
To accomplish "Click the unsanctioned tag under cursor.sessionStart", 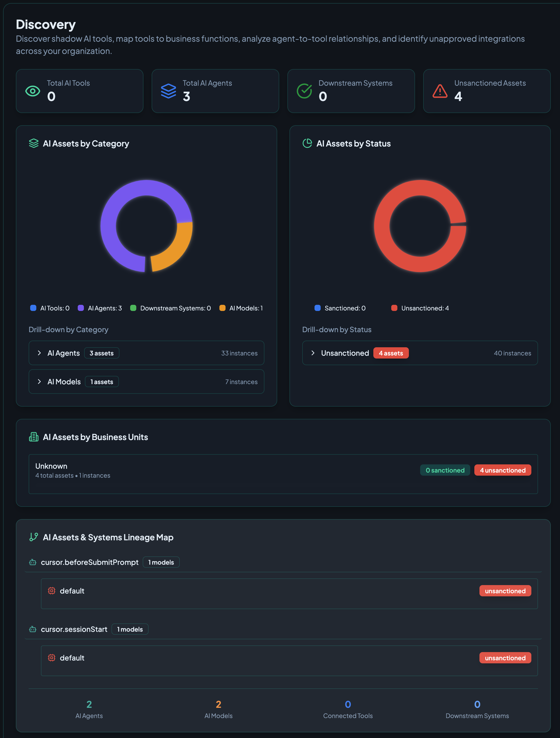I will point(505,658).
